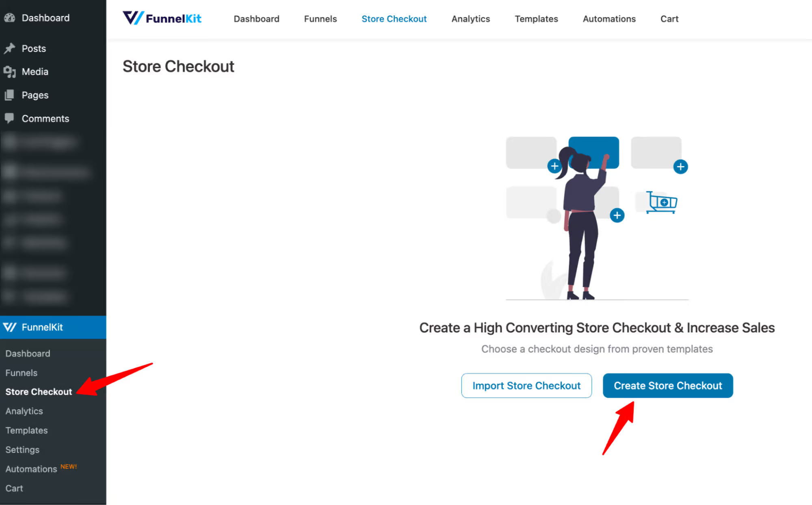The width and height of the screenshot is (812, 505).
Task: Click Create Store Checkout button
Action: pyautogui.click(x=668, y=385)
